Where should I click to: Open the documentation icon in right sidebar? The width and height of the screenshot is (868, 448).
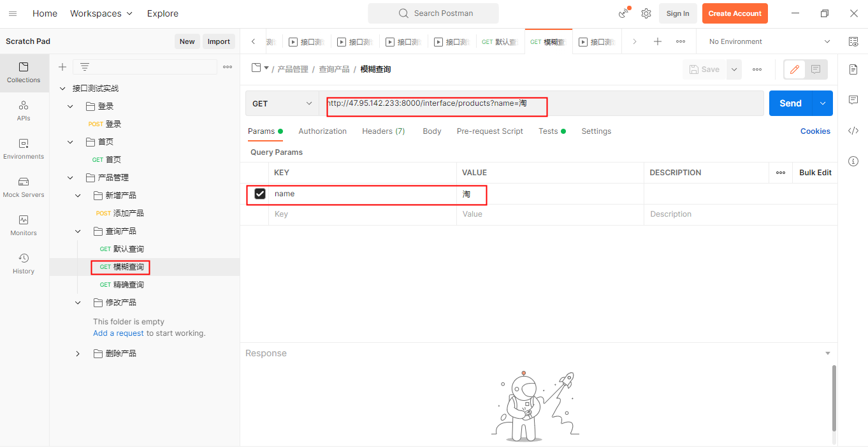[x=853, y=69]
